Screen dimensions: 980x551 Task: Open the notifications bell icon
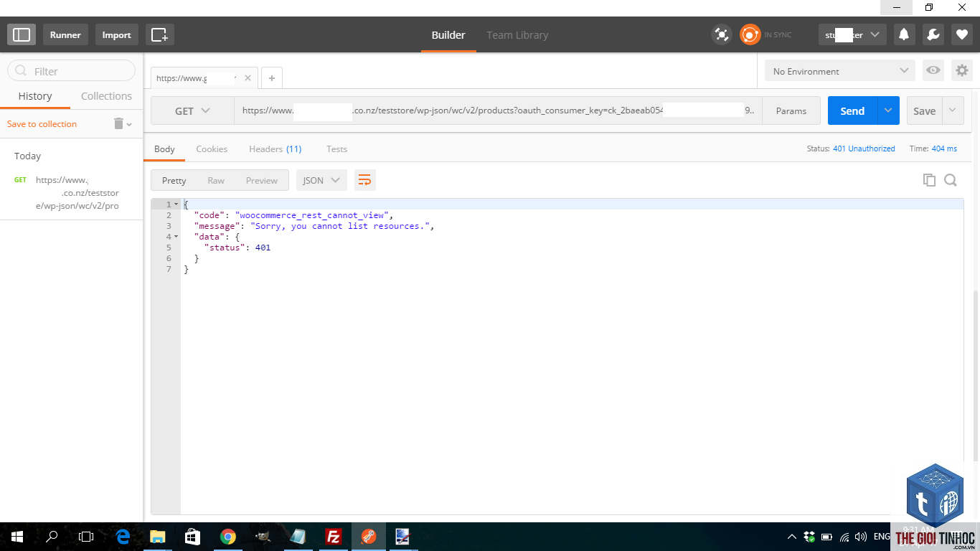coord(904,34)
